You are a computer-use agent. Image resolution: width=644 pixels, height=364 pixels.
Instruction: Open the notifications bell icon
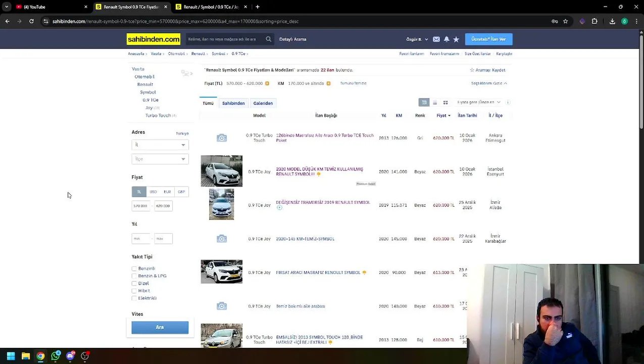pos(447,39)
